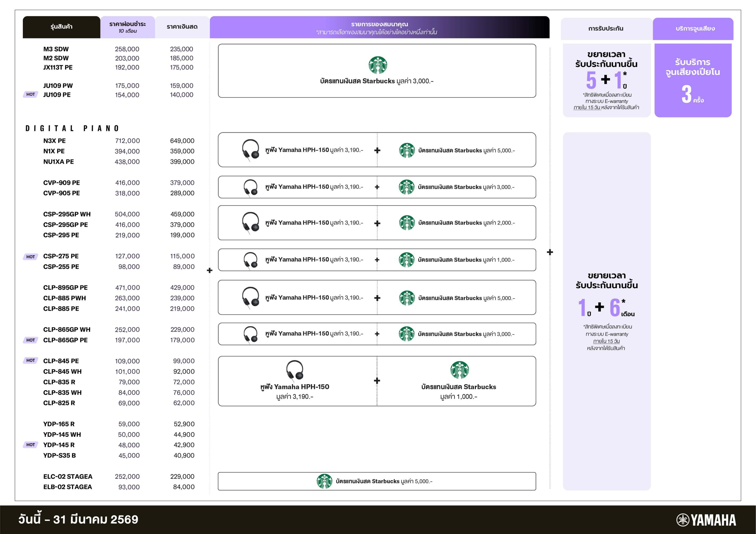
Task: Click the HOT badge beside CSP-275 PE
Action: coord(31,257)
